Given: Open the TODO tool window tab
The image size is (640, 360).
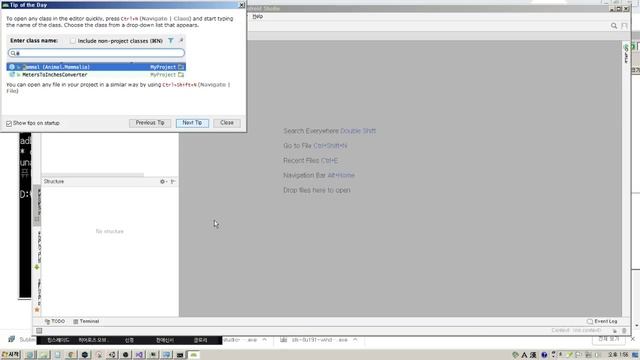Looking at the screenshot, I should coord(55,321).
